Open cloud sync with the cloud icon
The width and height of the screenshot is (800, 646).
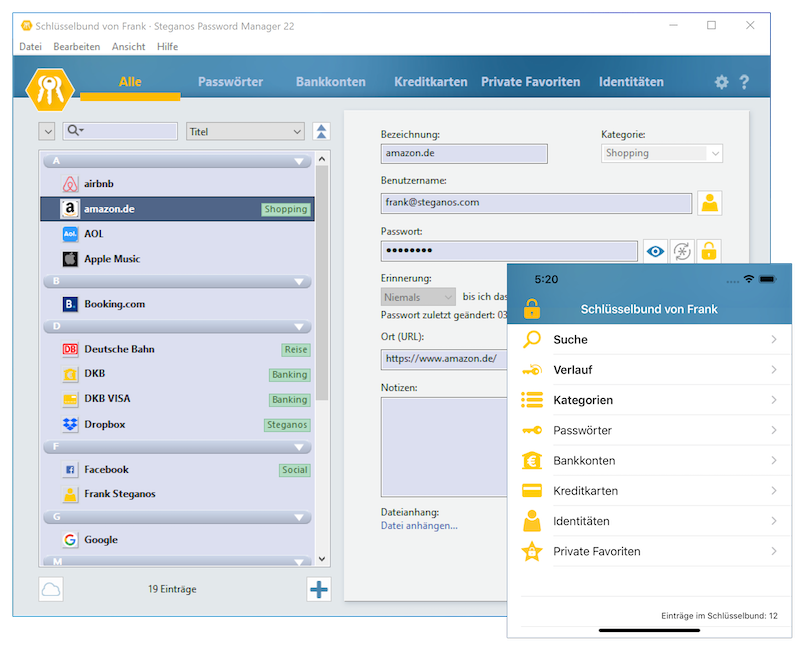click(x=49, y=589)
